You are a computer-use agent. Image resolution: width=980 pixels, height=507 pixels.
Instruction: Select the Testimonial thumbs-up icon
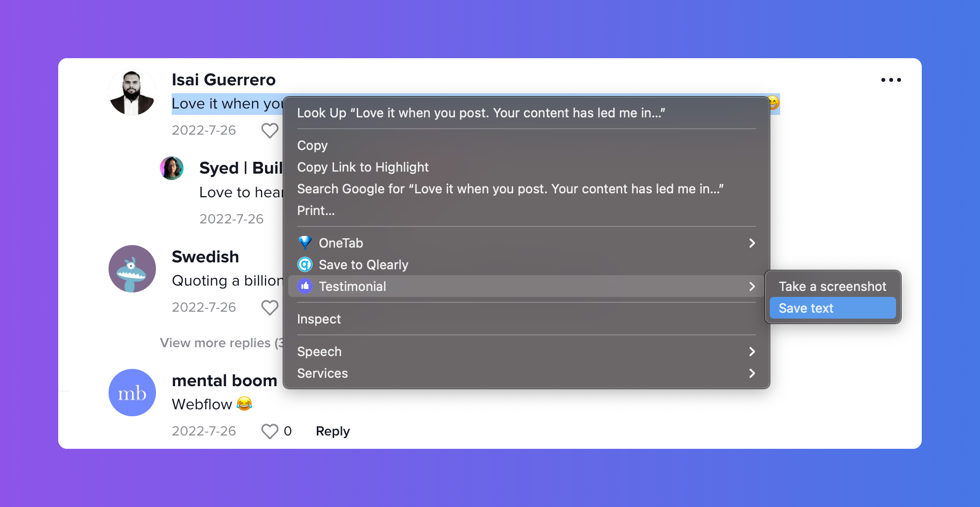(305, 286)
